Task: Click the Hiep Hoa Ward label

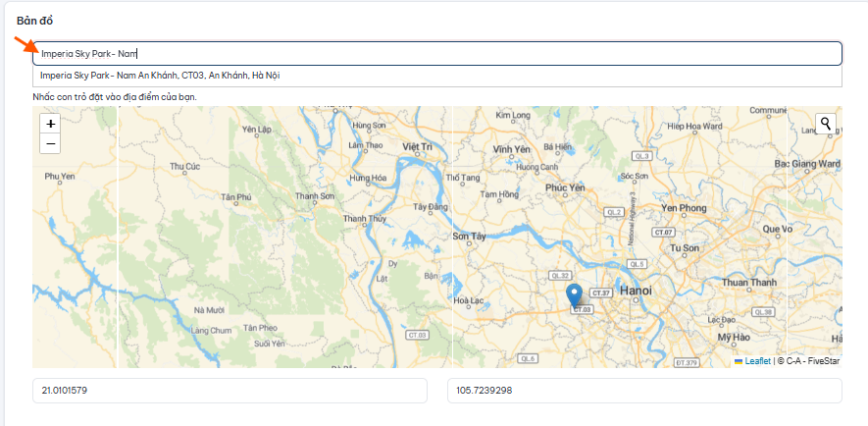Action: click(694, 126)
